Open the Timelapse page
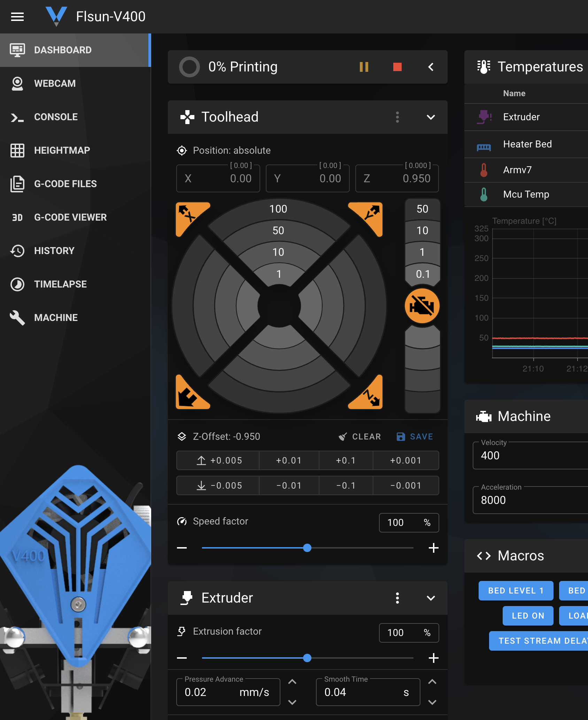 [x=75, y=284]
